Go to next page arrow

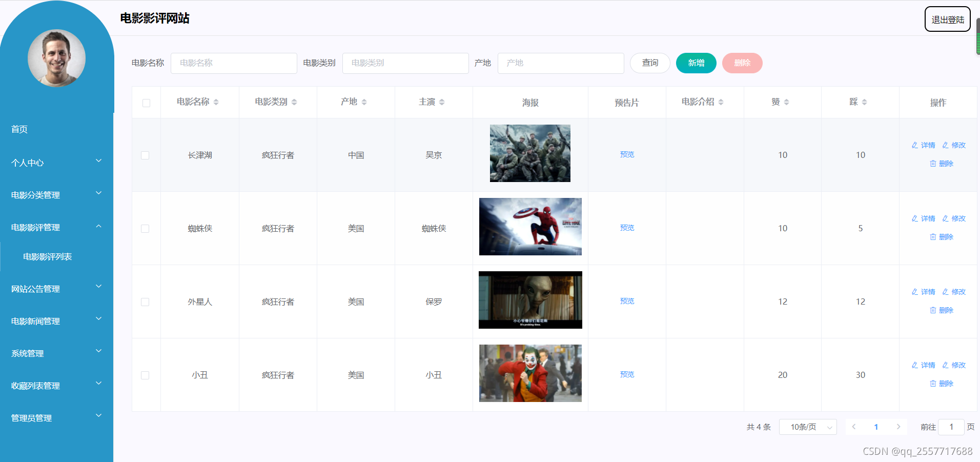pyautogui.click(x=898, y=427)
